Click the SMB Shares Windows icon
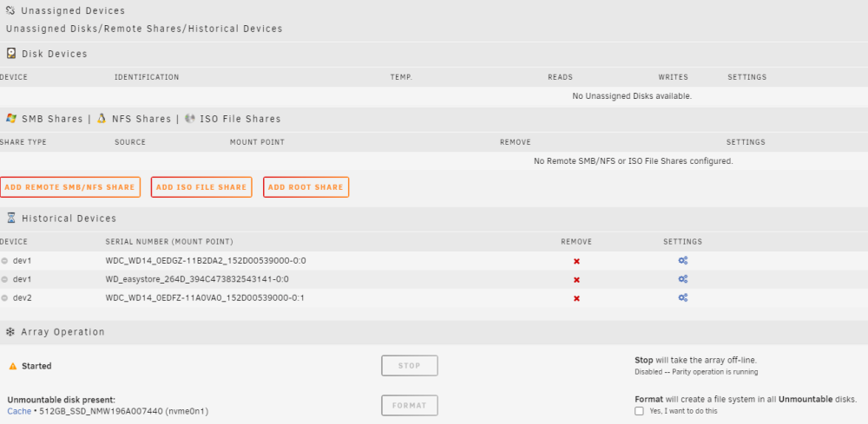This screenshot has width=868, height=424. (11, 118)
